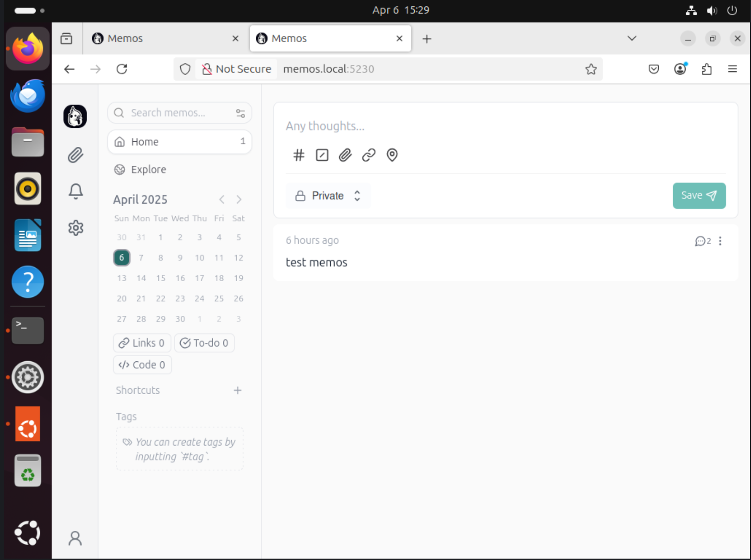The image size is (751, 560).
Task: Close the first Memos tab
Action: coord(235,38)
